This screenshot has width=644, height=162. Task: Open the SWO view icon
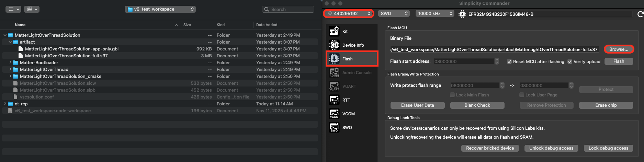[x=334, y=127]
